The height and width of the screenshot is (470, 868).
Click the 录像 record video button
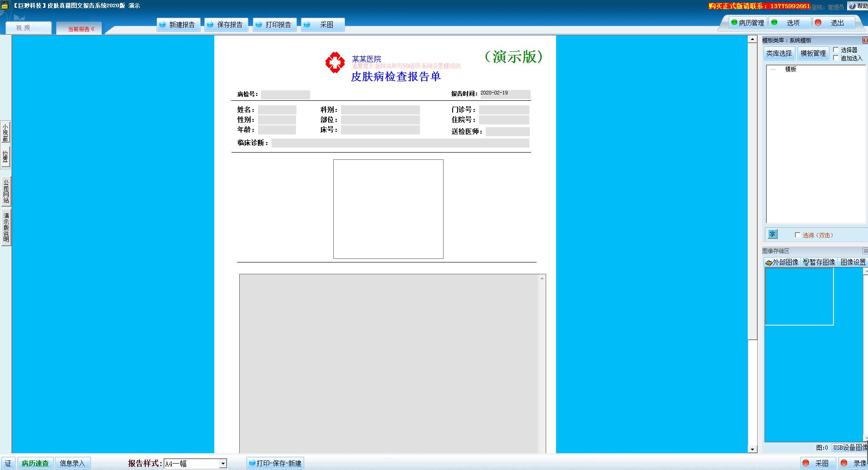[x=854, y=463]
